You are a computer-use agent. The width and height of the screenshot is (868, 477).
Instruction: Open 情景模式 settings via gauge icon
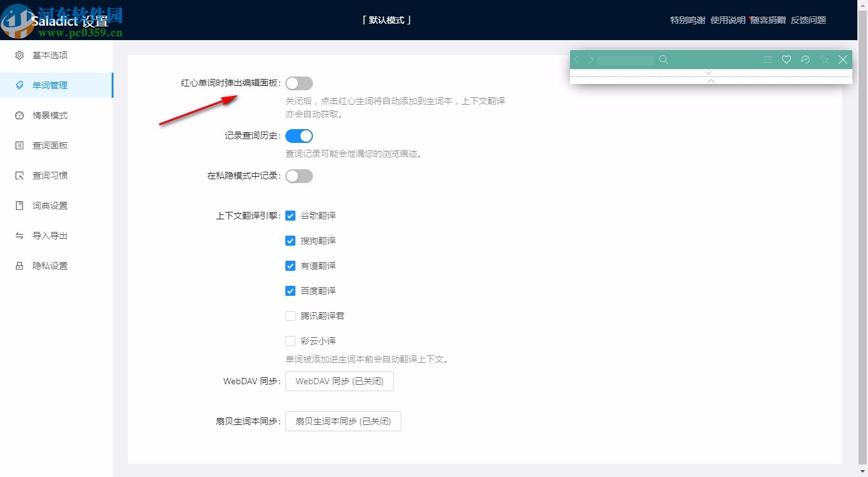point(19,115)
